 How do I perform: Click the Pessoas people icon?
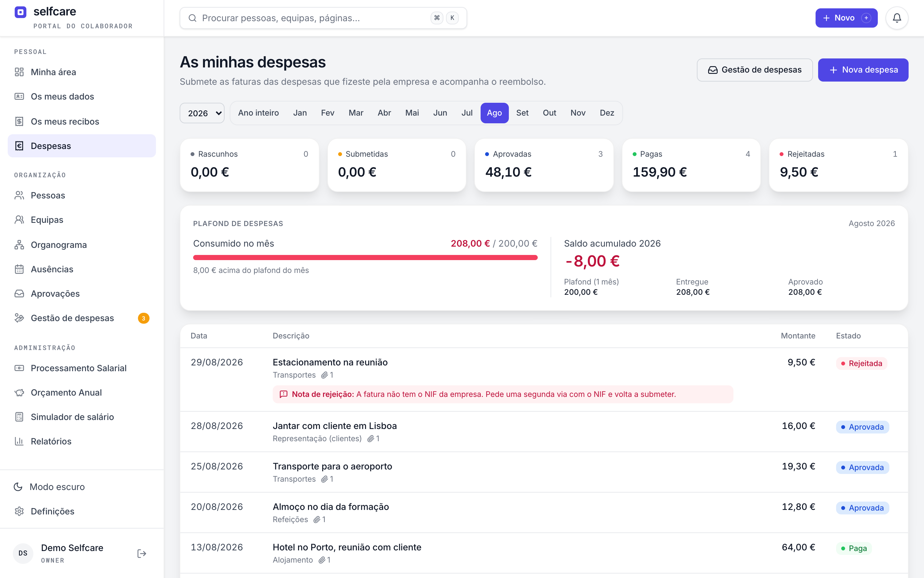pos(19,195)
